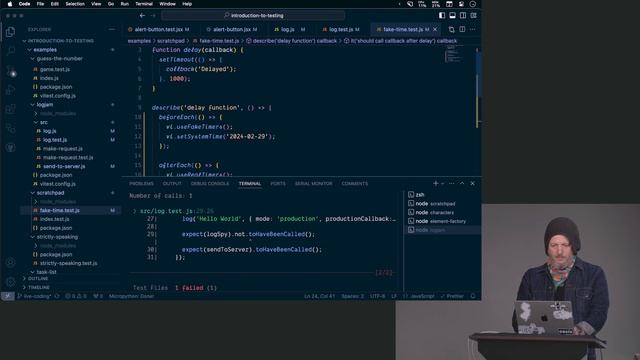This screenshot has height=360, width=640.
Task: Open send-to-server.js in the explorer
Action: tap(64, 167)
